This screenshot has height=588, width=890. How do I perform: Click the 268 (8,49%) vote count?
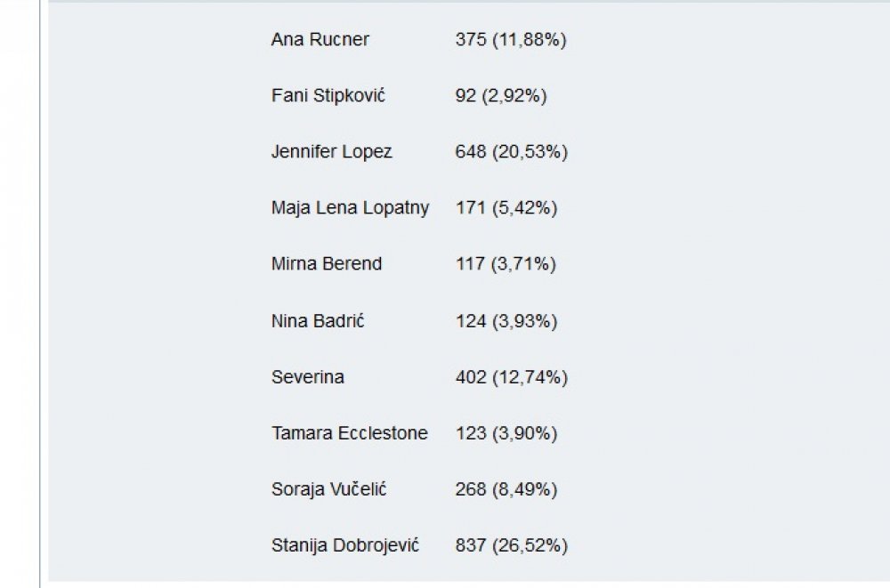click(x=506, y=490)
